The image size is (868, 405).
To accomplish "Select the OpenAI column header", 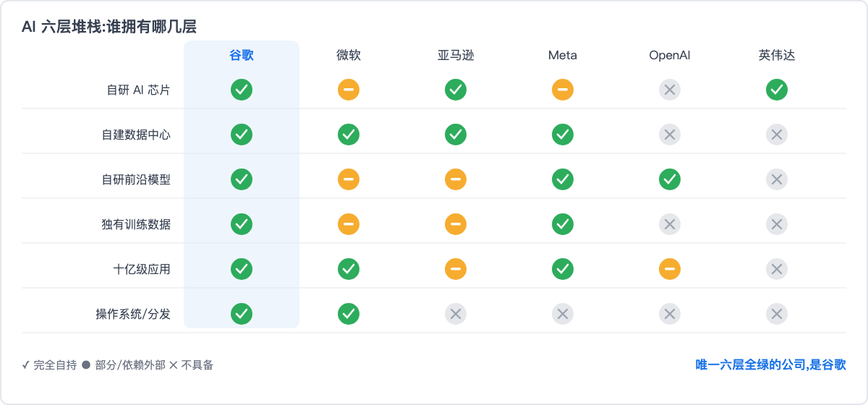I will pyautogui.click(x=670, y=55).
